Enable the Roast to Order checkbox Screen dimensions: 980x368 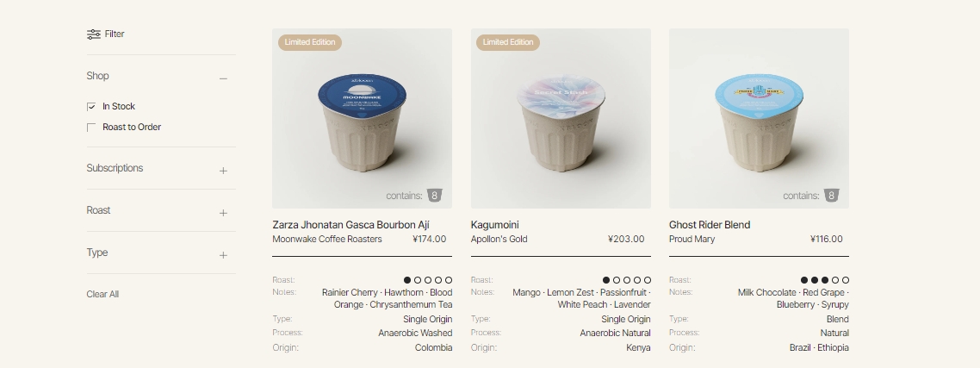click(x=91, y=128)
